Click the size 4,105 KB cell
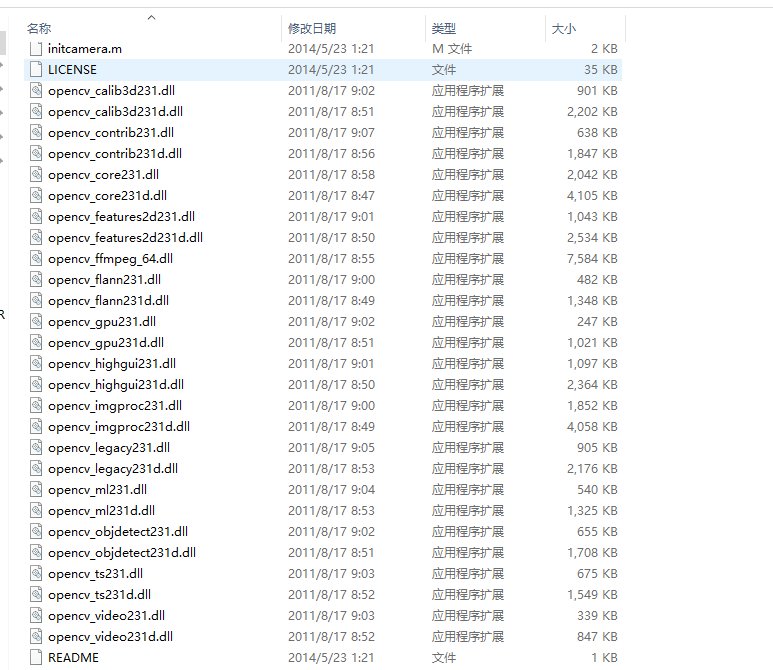Viewport: 773px width, 670px height. pos(592,196)
